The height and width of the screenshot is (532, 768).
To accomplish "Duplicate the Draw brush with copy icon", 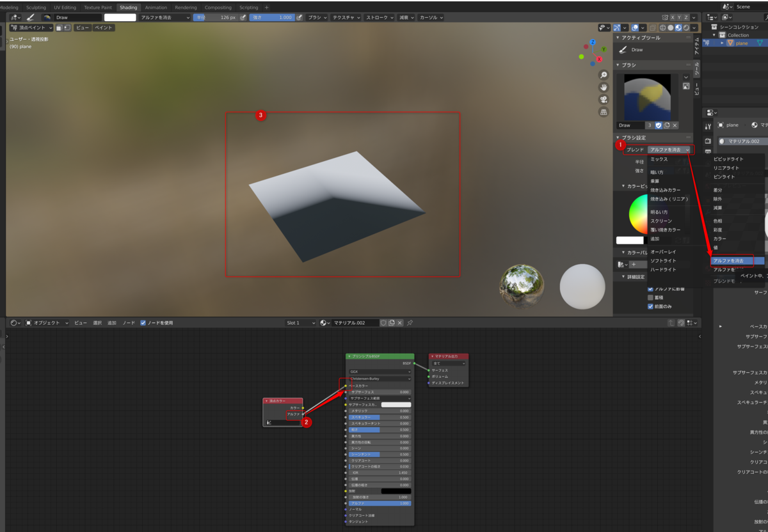I will click(x=666, y=125).
